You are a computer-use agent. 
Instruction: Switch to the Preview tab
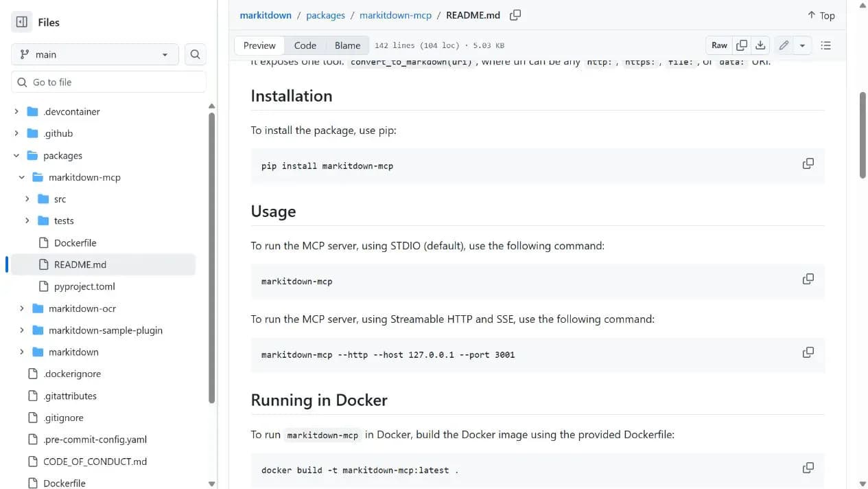[x=259, y=45]
